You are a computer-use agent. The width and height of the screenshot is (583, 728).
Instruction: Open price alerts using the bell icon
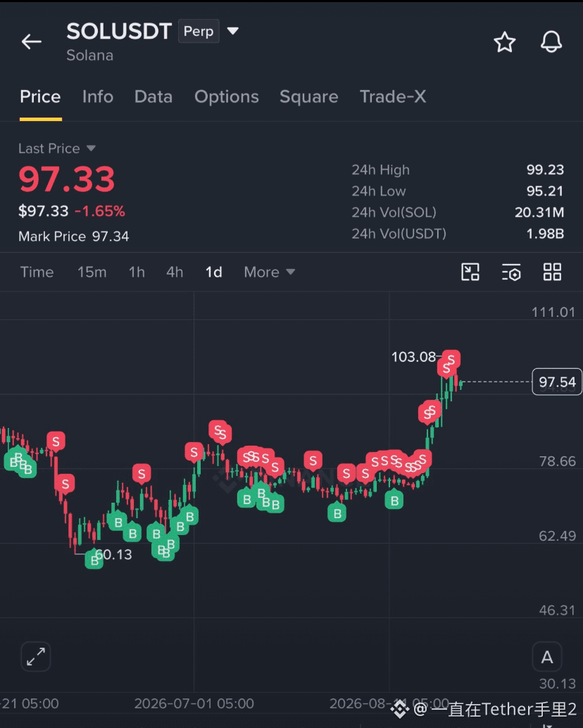pos(551,42)
